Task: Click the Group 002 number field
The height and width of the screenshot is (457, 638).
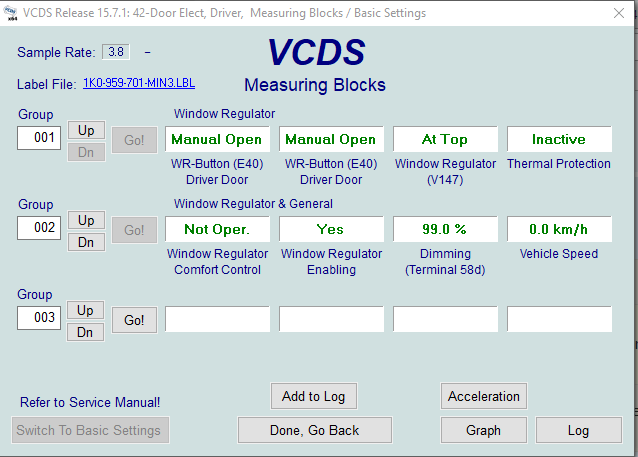Action: [39, 228]
